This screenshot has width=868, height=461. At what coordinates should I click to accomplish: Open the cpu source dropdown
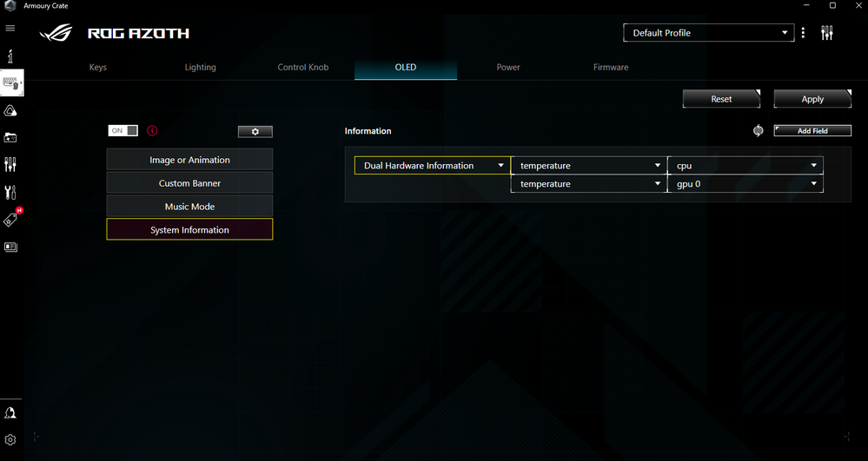[x=745, y=166]
